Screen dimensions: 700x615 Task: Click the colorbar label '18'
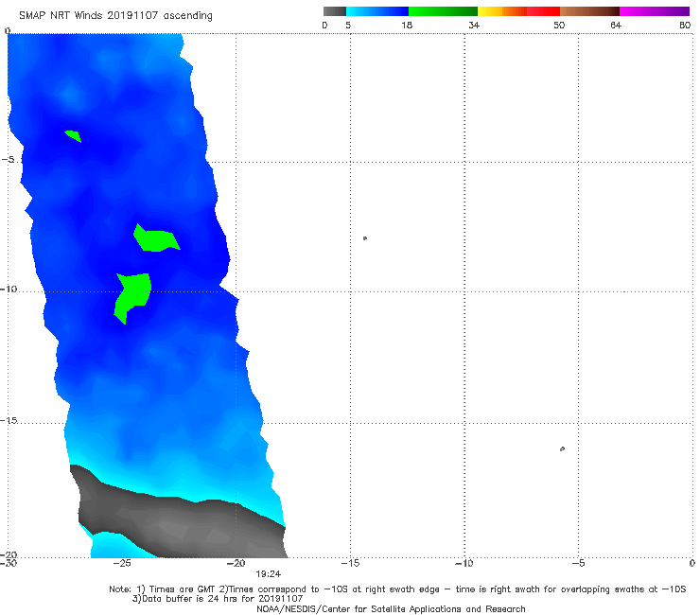click(406, 25)
